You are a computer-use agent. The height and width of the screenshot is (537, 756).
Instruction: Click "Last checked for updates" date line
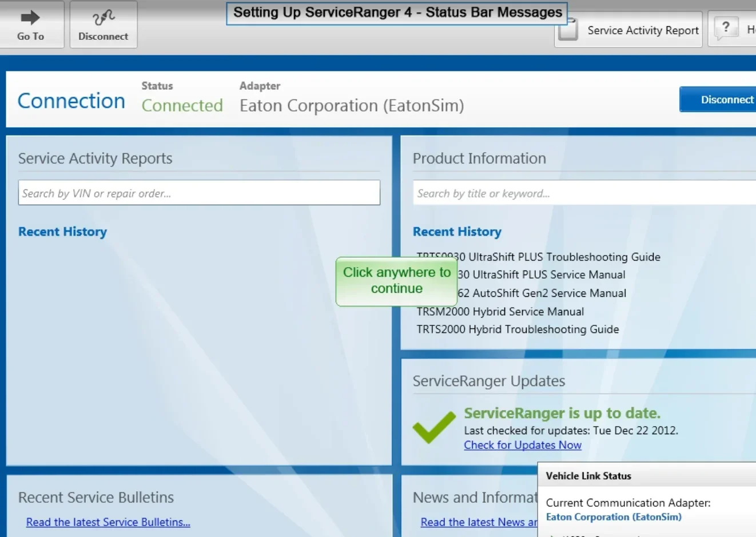(571, 431)
